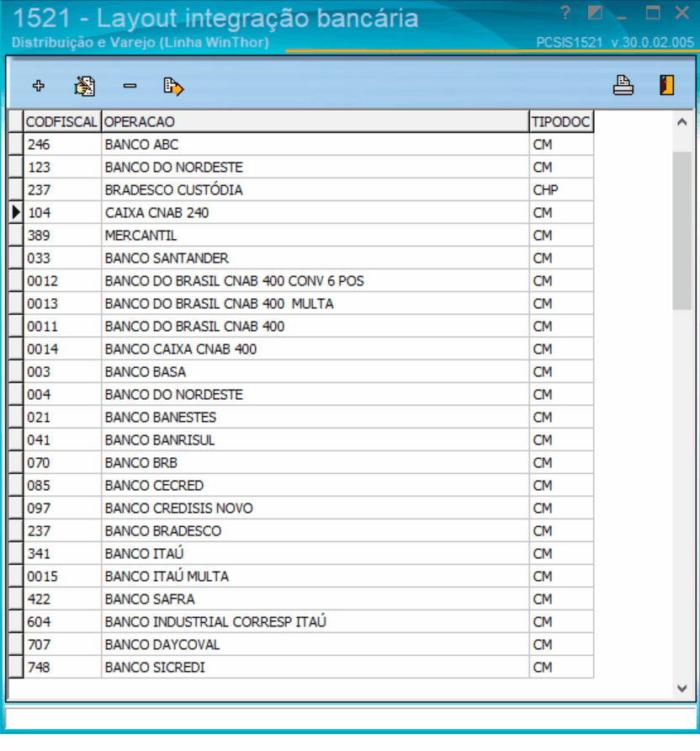The height and width of the screenshot is (751, 700).
Task: Click the window skin toggle icon
Action: tap(595, 13)
